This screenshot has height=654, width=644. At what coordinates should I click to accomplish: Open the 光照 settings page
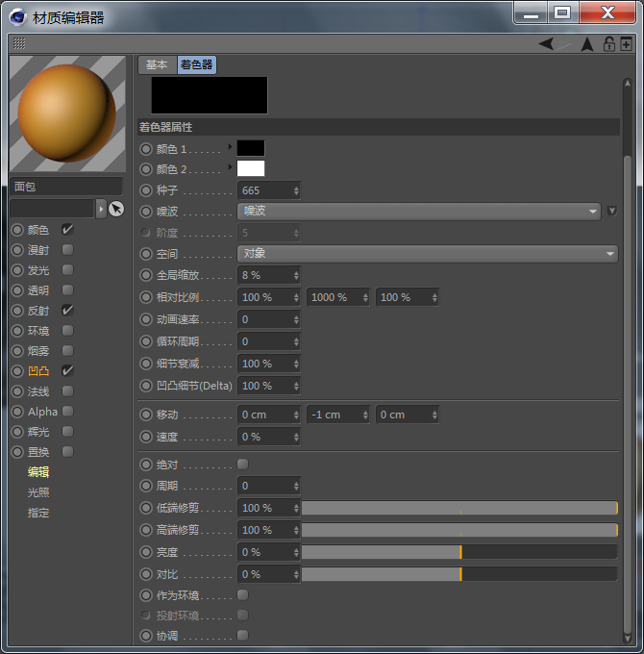38,492
